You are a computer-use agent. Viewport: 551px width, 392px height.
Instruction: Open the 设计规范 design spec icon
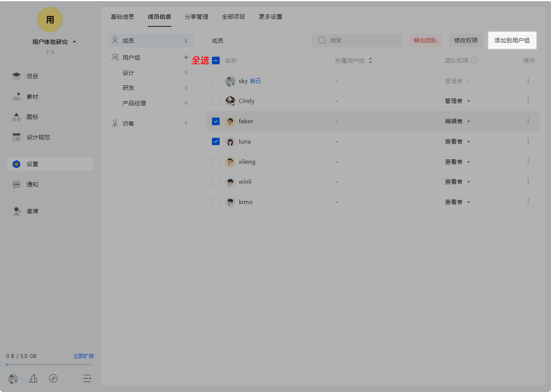tap(16, 137)
